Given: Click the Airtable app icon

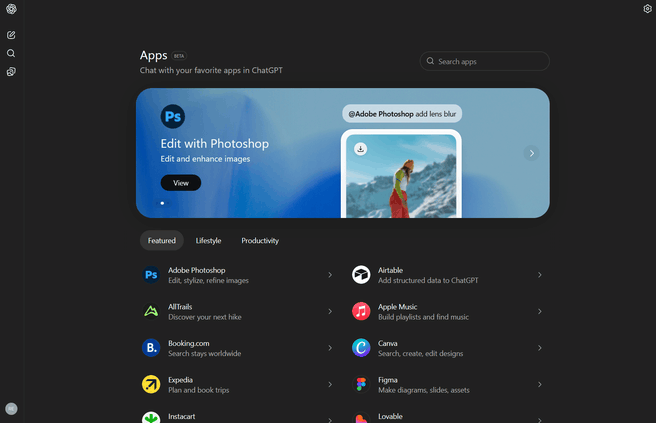Looking at the screenshot, I should (361, 275).
